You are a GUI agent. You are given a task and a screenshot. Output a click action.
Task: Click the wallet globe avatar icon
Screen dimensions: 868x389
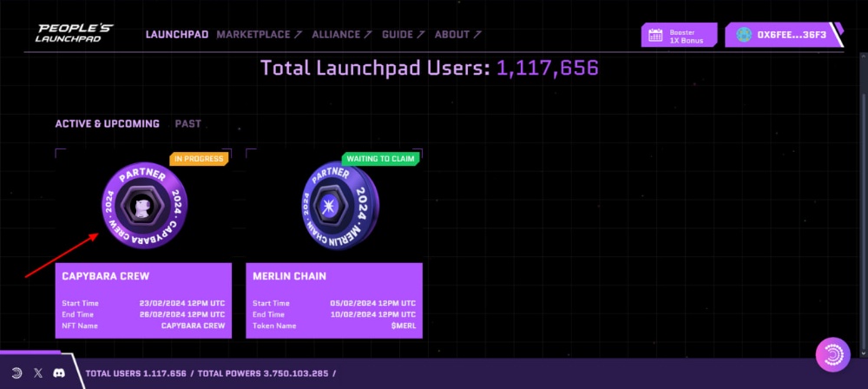pyautogui.click(x=744, y=35)
